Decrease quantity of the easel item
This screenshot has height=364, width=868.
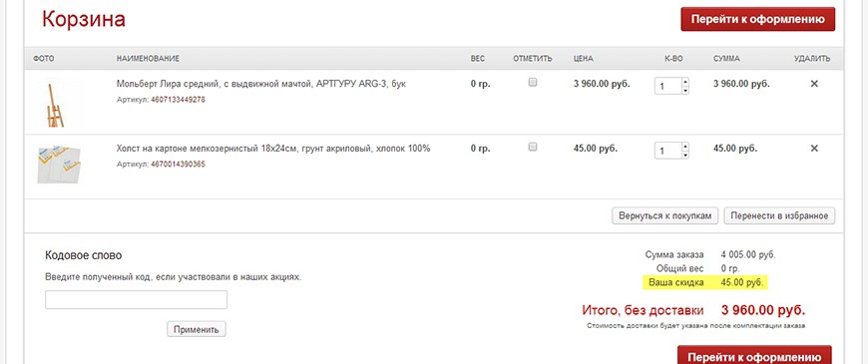[x=685, y=90]
